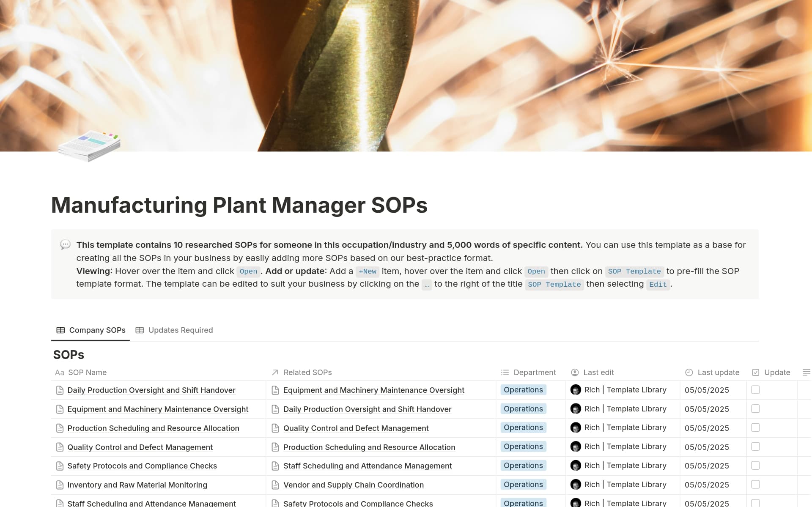Click the Operations tag on the Production Scheduling row
812x507 pixels.
[x=523, y=428]
